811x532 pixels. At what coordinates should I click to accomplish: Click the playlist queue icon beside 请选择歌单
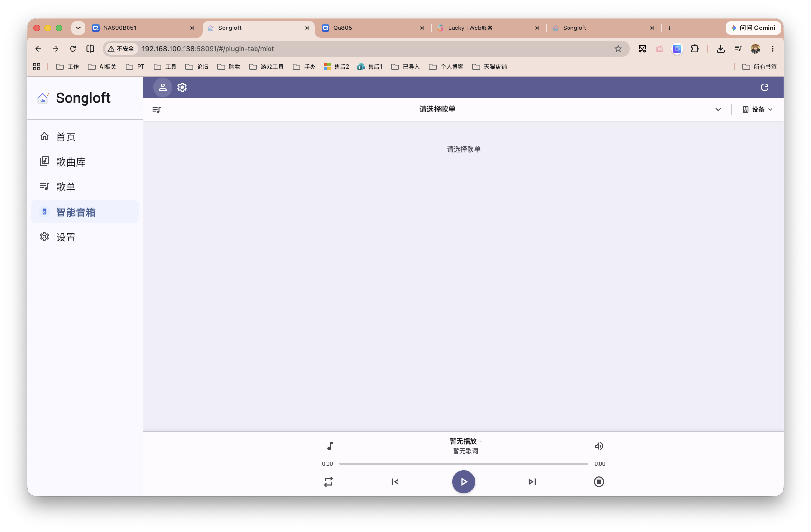click(x=157, y=110)
